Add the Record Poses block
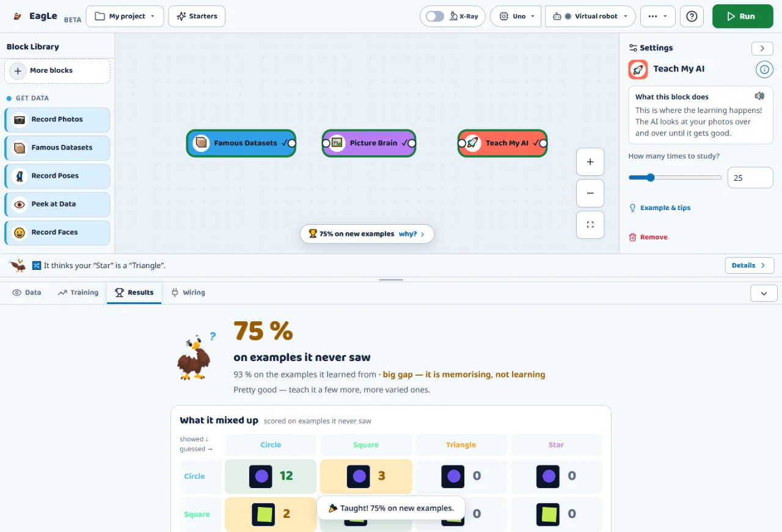The image size is (782, 532). [57, 176]
